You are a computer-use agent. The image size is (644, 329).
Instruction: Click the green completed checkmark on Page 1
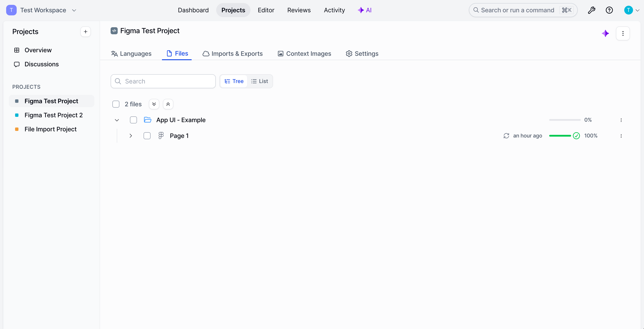pos(576,136)
